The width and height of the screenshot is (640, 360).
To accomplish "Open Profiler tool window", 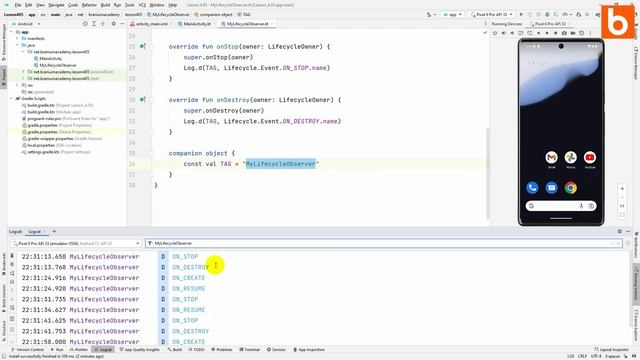I will click(x=78, y=350).
